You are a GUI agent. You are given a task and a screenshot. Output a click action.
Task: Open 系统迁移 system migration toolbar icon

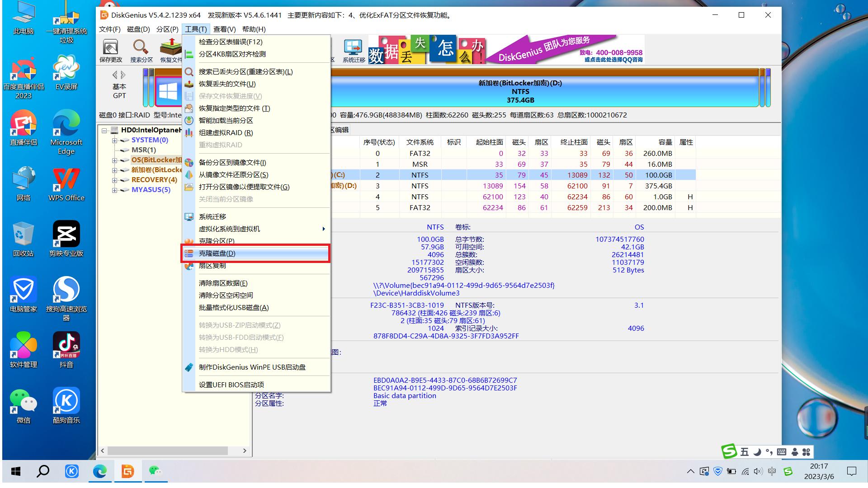[x=353, y=50]
